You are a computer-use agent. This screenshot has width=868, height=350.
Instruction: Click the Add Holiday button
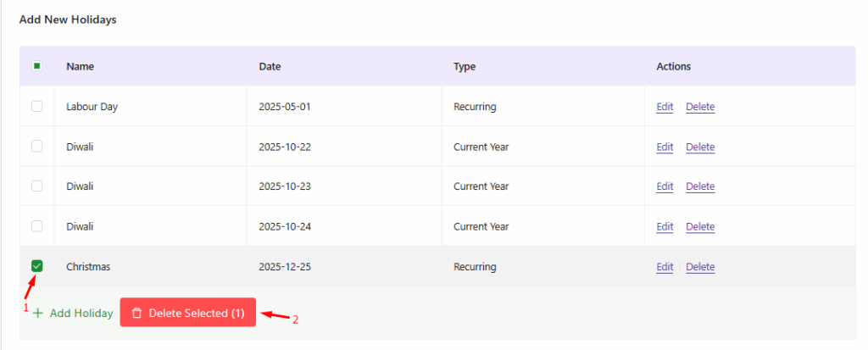(x=73, y=314)
